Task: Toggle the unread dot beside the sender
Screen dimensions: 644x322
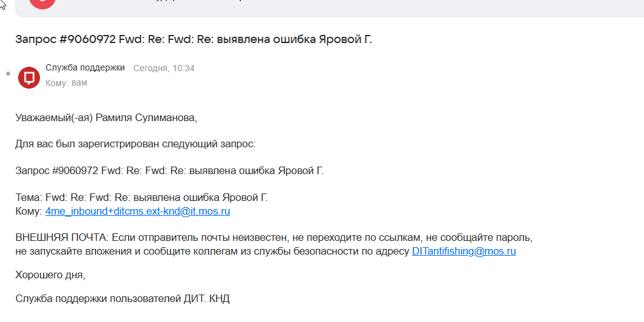Action: (8, 74)
